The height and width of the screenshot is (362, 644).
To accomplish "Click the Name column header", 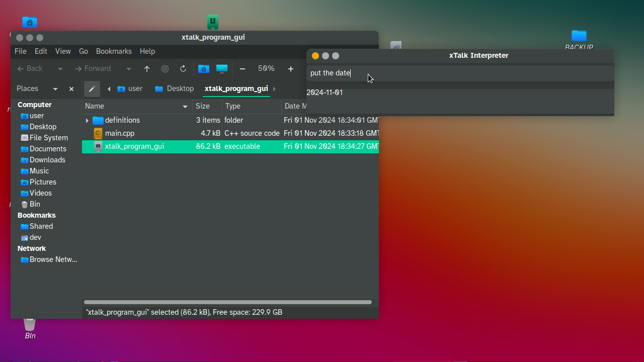I will click(x=137, y=106).
